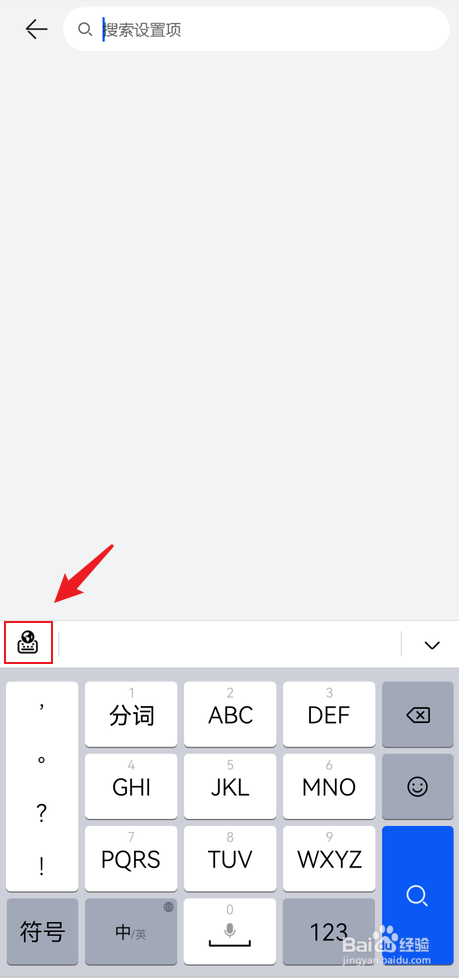Open the keyboard switcher globe icon
459x978 pixels.
click(28, 642)
